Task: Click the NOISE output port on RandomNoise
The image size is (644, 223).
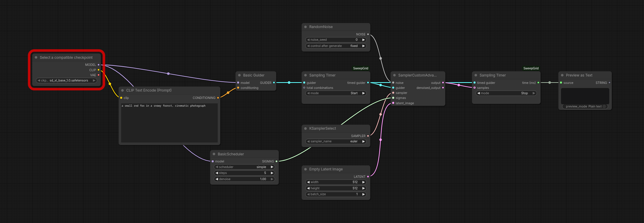Action: [x=368, y=34]
